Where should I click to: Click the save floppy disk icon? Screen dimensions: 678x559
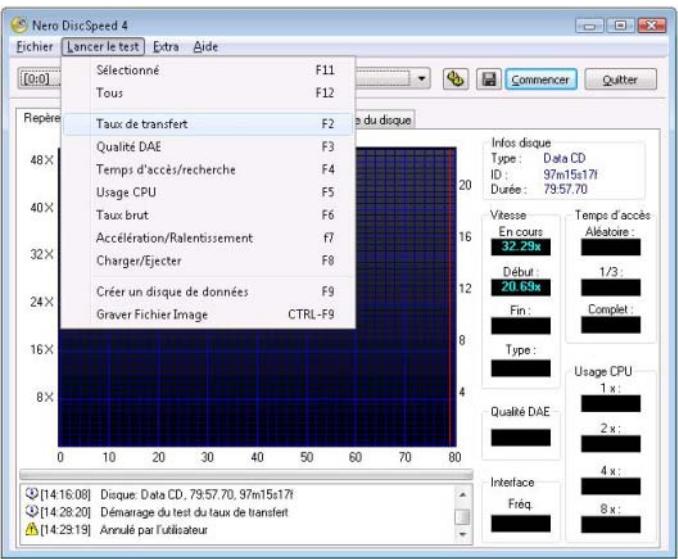pyautogui.click(x=489, y=79)
